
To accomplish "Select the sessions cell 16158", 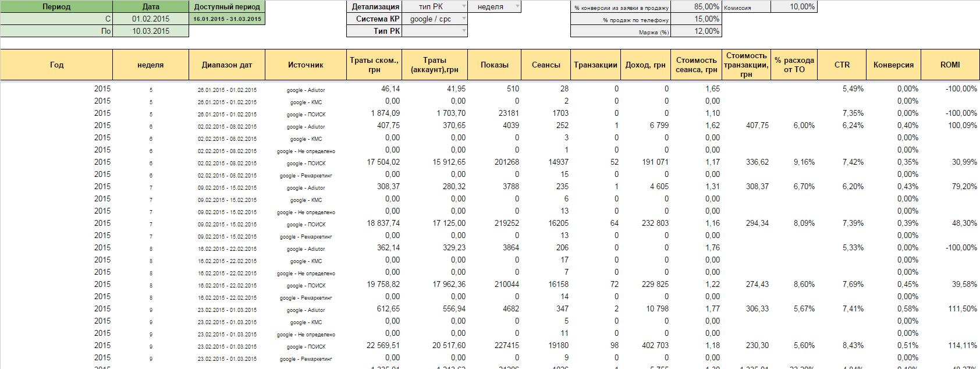I will 559,284.
